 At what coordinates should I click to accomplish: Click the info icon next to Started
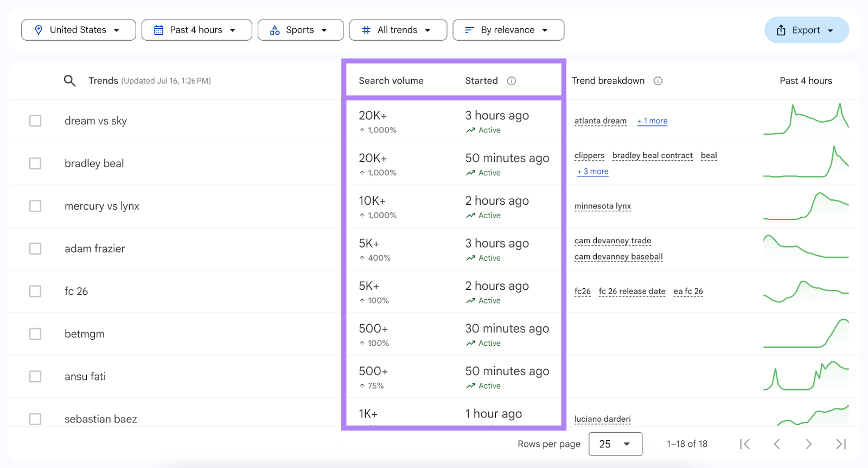pyautogui.click(x=511, y=81)
